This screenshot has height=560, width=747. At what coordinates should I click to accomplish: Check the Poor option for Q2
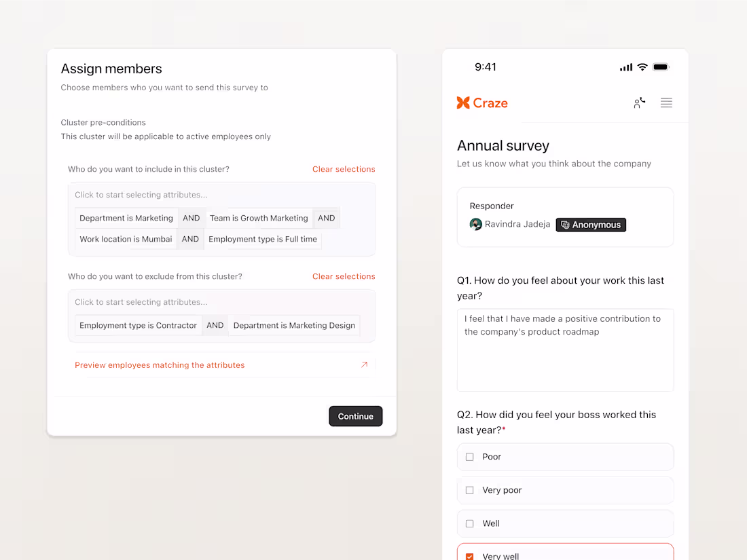pyautogui.click(x=469, y=457)
